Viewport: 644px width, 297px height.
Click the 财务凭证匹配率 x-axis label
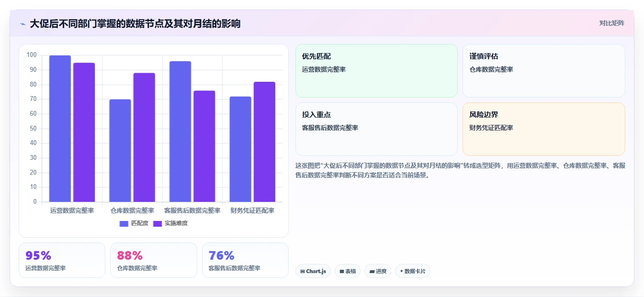click(252, 210)
